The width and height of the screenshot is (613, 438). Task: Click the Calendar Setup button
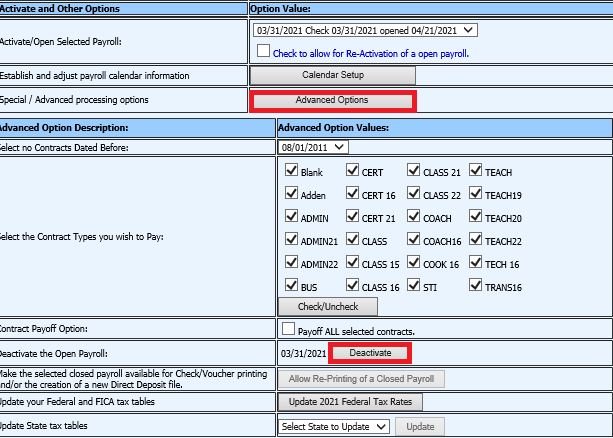click(332, 75)
